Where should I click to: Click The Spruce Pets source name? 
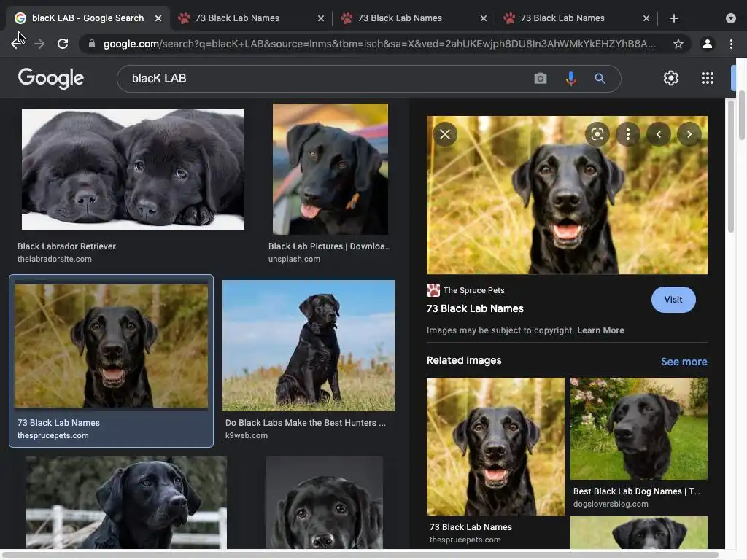coord(473,290)
